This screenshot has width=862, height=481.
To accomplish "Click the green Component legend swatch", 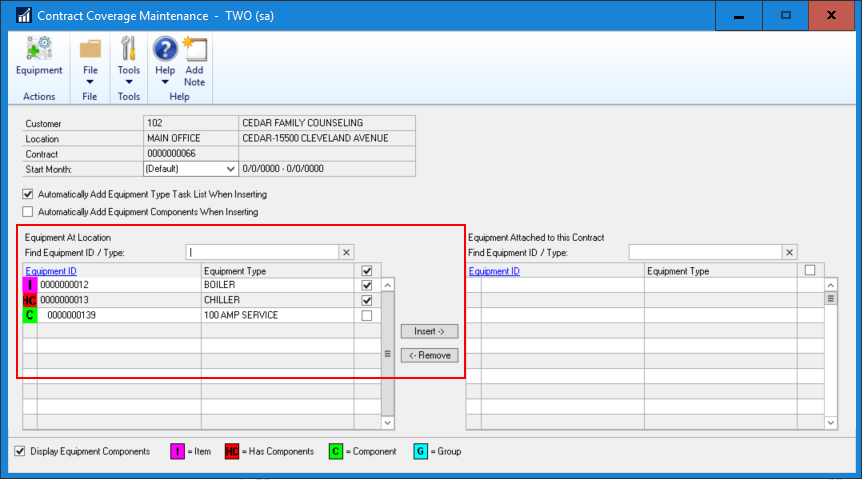I will [x=337, y=451].
